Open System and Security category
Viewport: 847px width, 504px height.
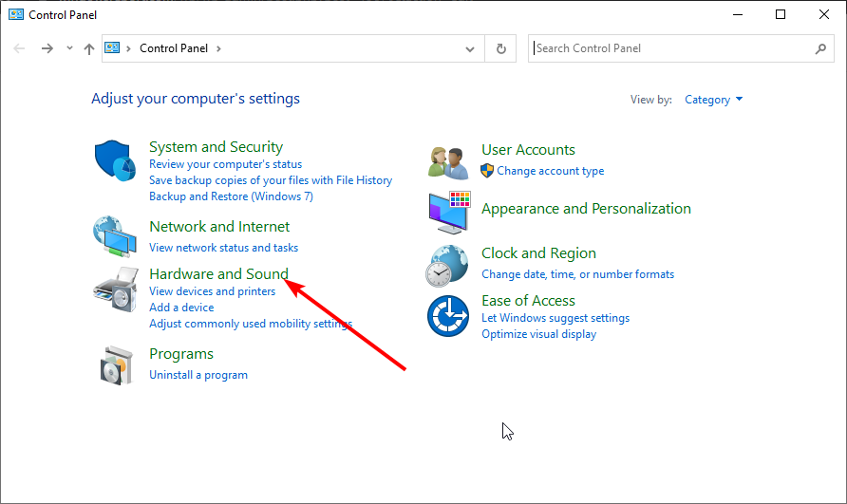[x=216, y=147]
